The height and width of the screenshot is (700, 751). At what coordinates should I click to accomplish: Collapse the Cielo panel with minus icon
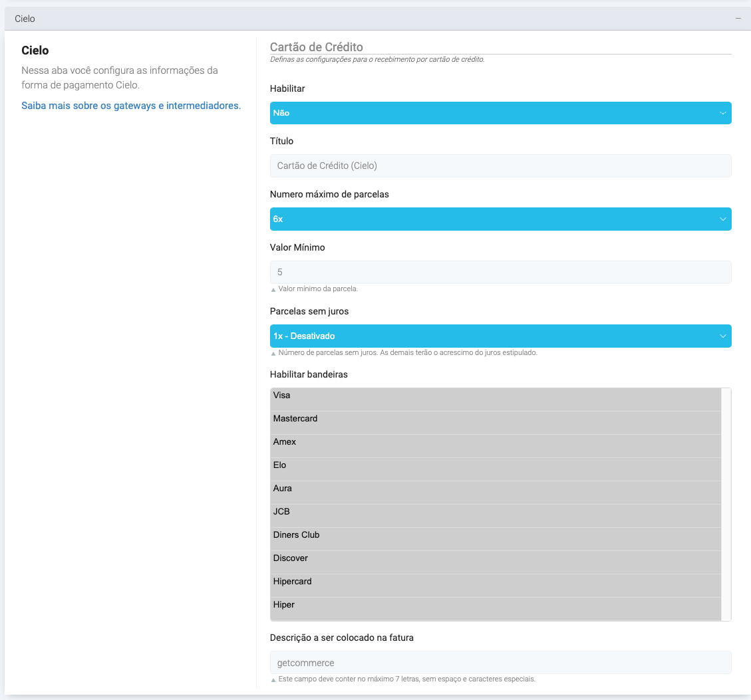738,19
